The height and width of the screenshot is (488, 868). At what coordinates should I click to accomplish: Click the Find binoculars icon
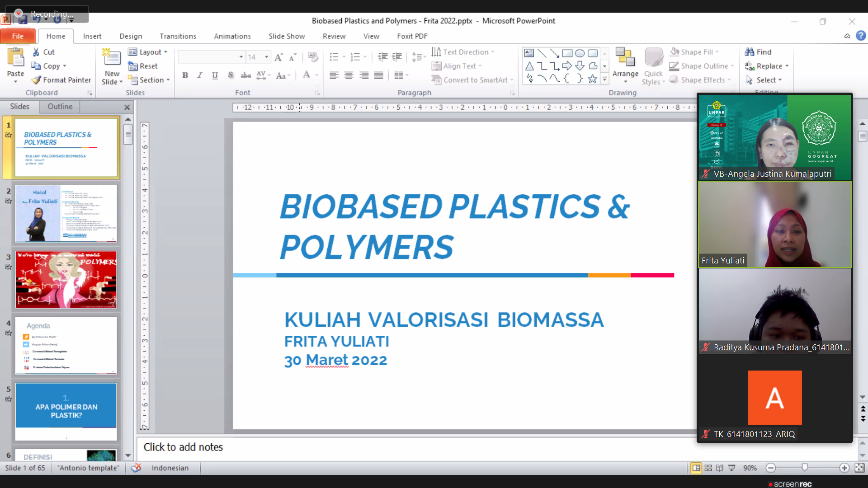(750, 52)
